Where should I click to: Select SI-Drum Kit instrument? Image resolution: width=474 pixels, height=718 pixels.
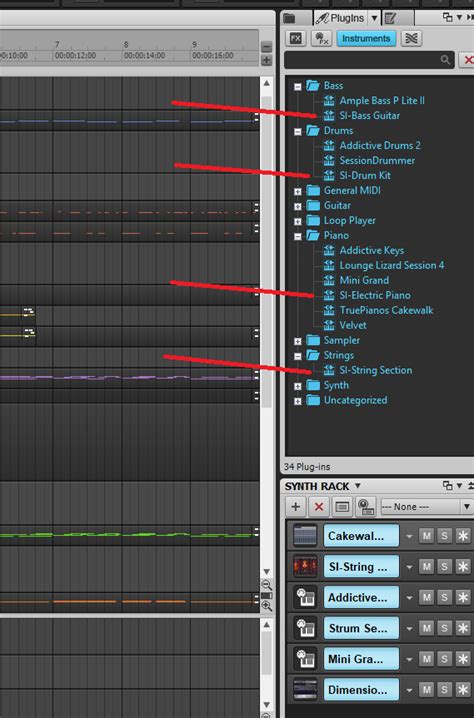(365, 175)
